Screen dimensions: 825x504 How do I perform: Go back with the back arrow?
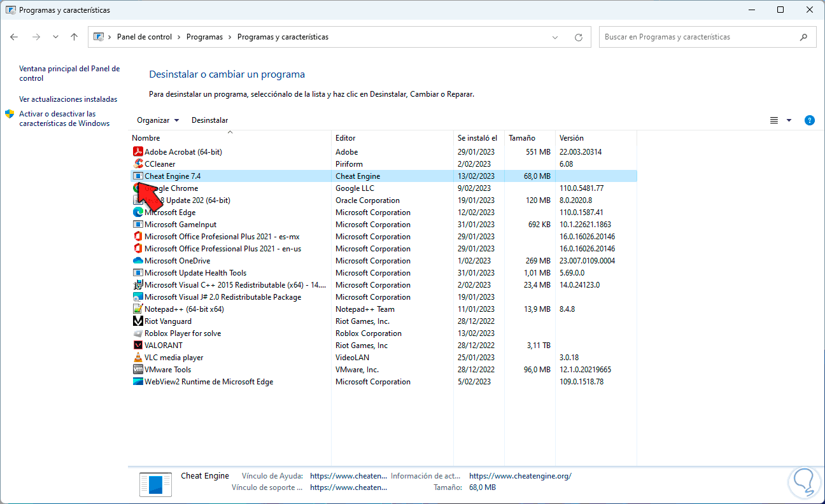click(14, 37)
